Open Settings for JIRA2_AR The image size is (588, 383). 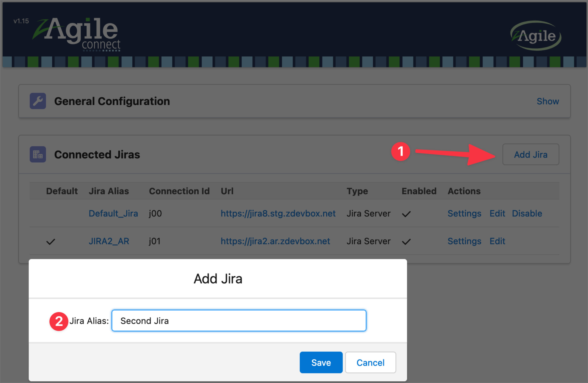click(x=464, y=241)
